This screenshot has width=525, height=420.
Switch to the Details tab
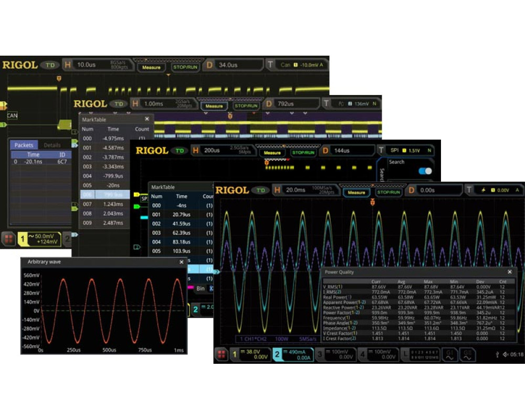pos(52,145)
